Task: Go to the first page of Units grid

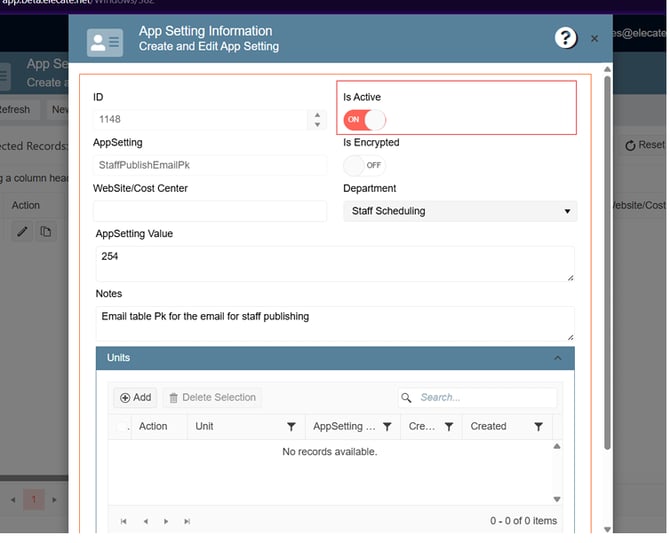Action: [124, 521]
